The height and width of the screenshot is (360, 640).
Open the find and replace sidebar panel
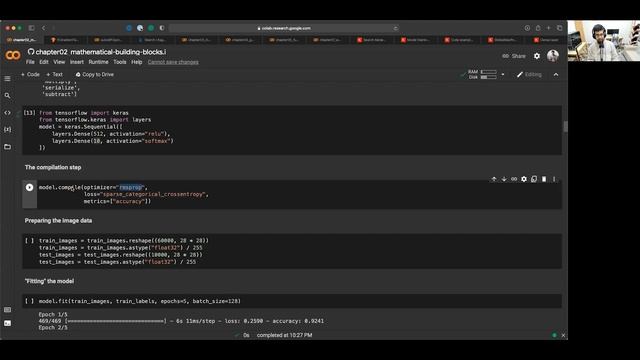click(7, 96)
